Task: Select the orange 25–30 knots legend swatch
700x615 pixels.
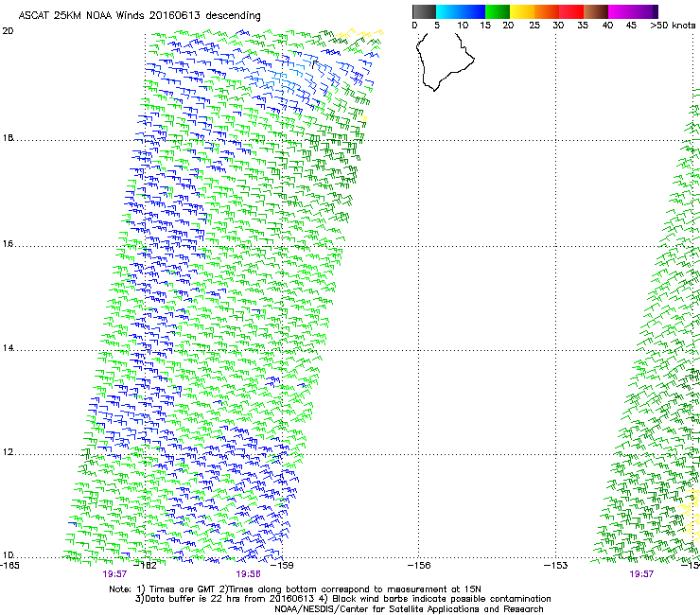Action: point(547,11)
